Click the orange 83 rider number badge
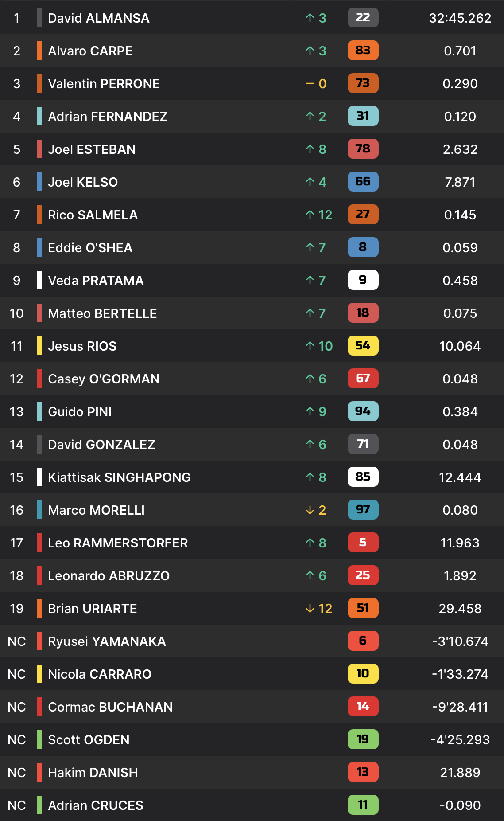Image resolution: width=504 pixels, height=821 pixels. [363, 51]
